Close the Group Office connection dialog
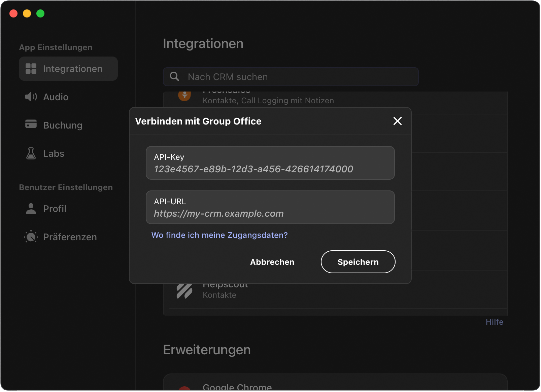Image resolution: width=541 pixels, height=392 pixels. point(398,121)
